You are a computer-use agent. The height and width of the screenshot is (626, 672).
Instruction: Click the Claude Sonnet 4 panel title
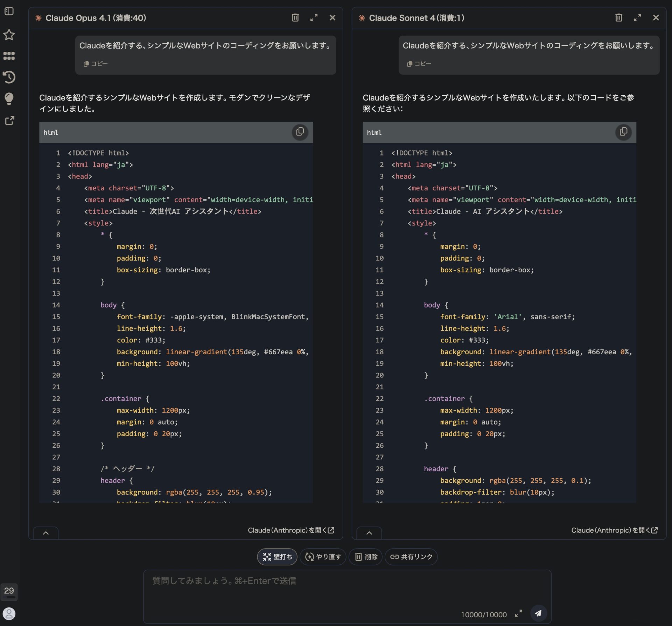416,18
